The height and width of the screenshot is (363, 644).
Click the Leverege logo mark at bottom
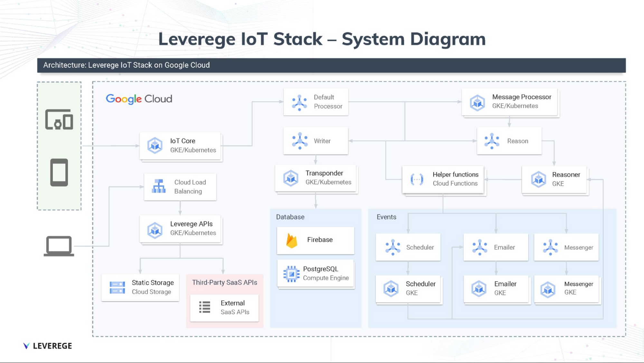click(x=26, y=346)
